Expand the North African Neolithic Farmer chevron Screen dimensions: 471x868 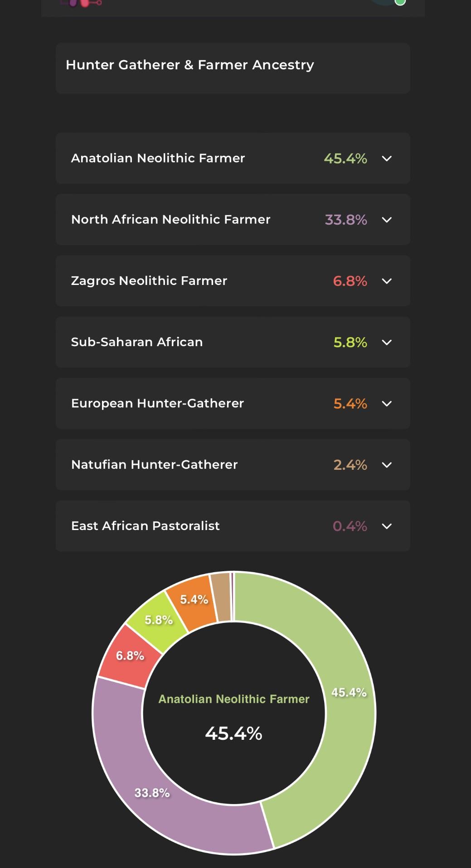coord(387,220)
